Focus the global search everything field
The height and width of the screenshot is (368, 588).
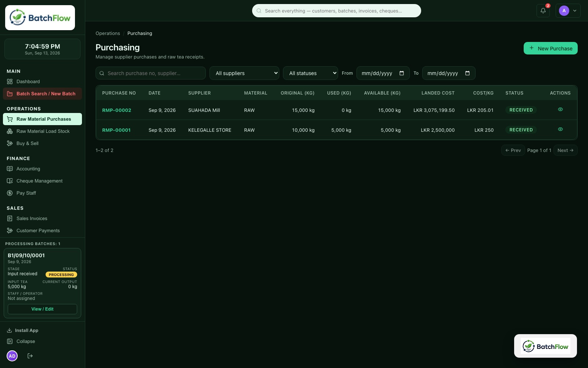pyautogui.click(x=337, y=11)
